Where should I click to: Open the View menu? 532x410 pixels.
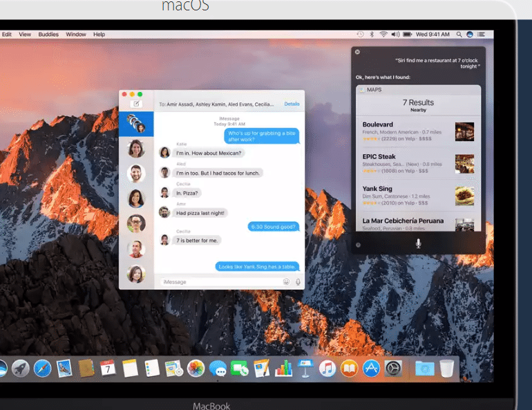point(25,35)
